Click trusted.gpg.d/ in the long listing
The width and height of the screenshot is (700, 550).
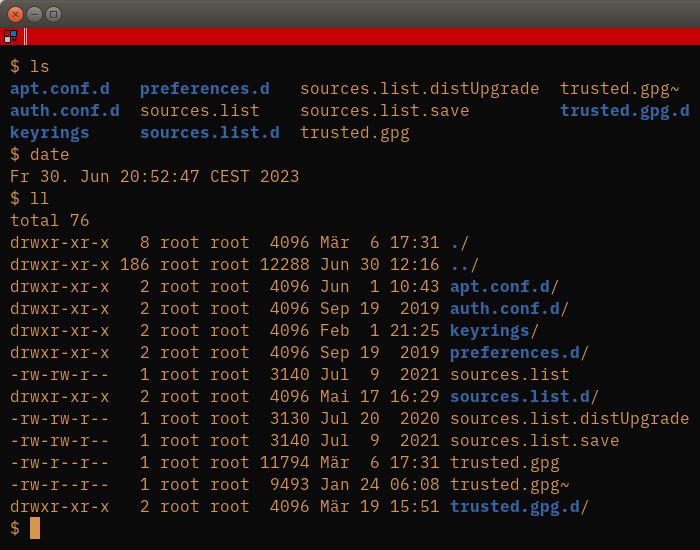[x=519, y=506]
